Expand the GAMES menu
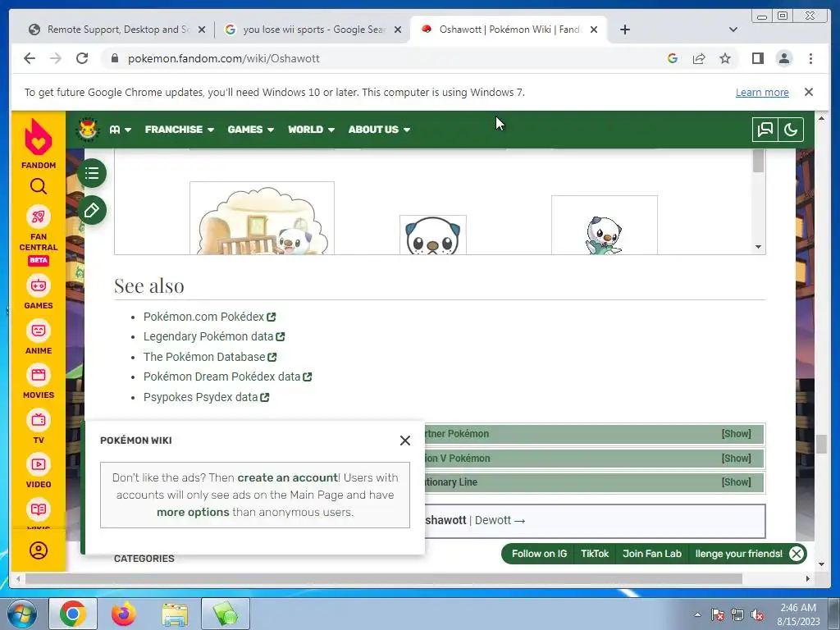 (x=251, y=130)
